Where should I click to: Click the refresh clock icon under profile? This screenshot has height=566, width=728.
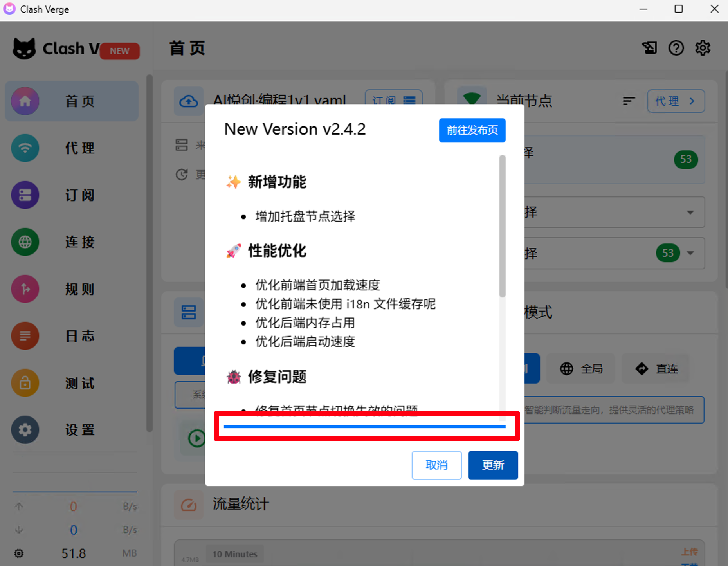point(182,175)
